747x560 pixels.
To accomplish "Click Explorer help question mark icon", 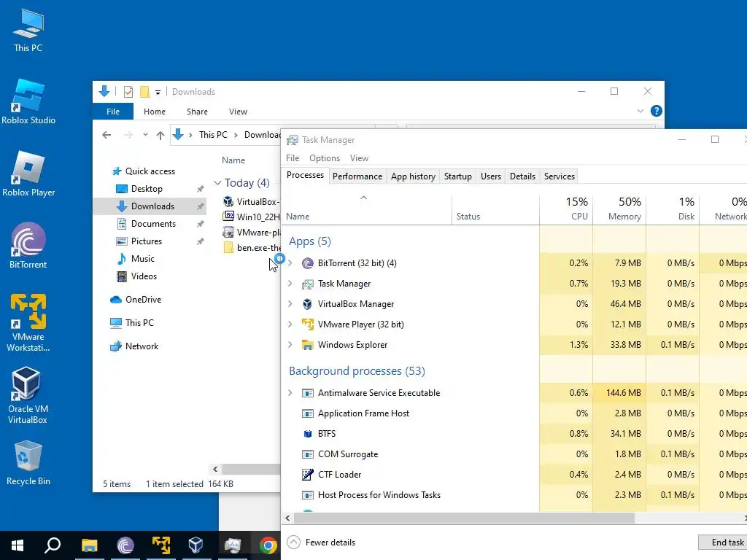I will pyautogui.click(x=656, y=111).
